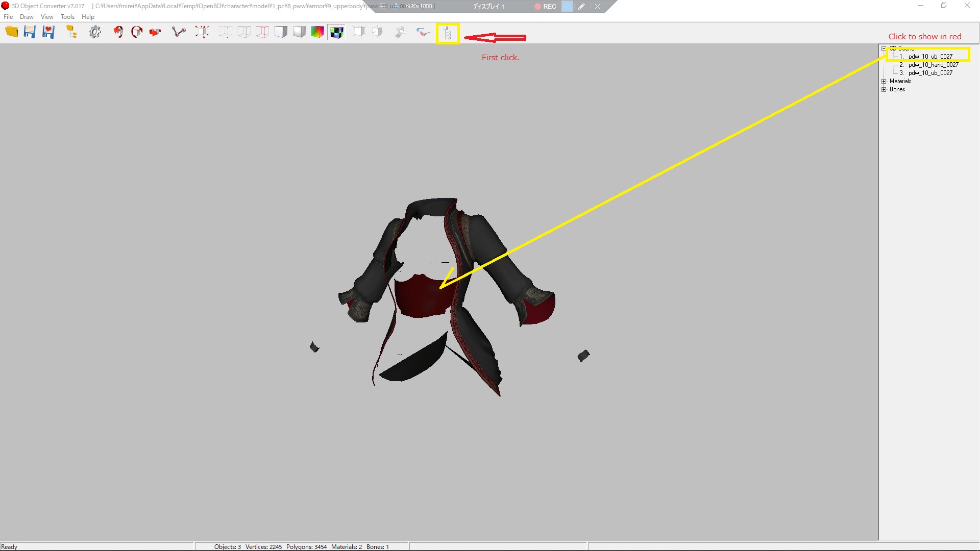This screenshot has height=551, width=980.
Task: Collapse the 3D Scene tree node
Action: tap(884, 49)
